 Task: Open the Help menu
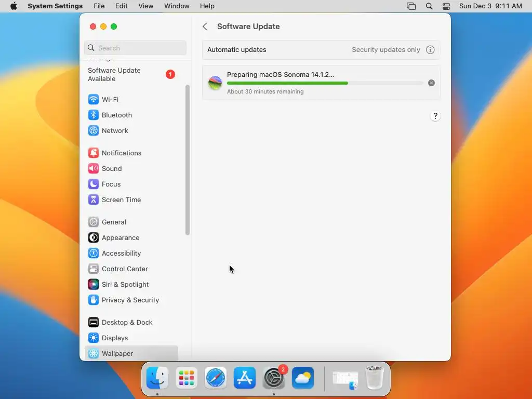[207, 6]
